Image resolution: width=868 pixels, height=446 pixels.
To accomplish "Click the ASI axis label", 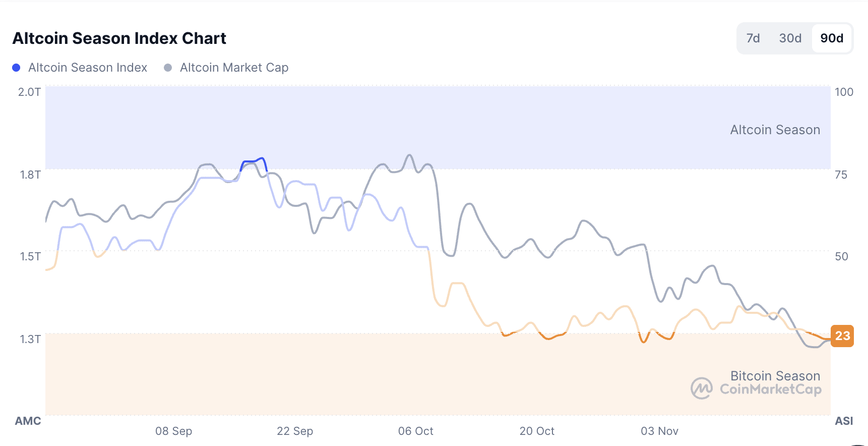I will (844, 421).
